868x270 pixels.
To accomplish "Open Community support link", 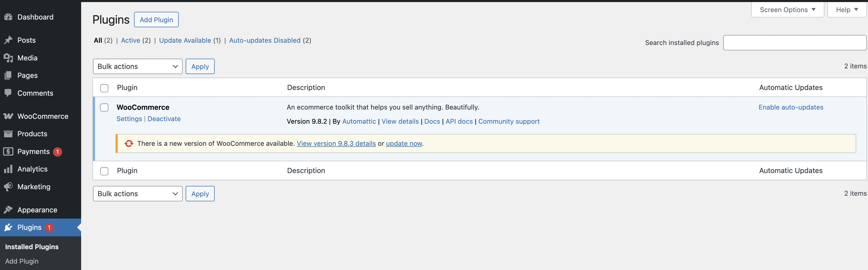I will [509, 121].
